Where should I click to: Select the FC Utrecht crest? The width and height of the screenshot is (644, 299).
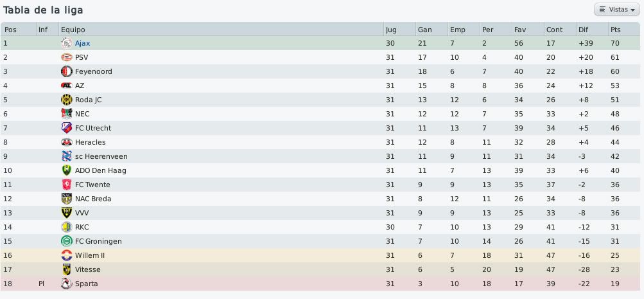pos(67,128)
